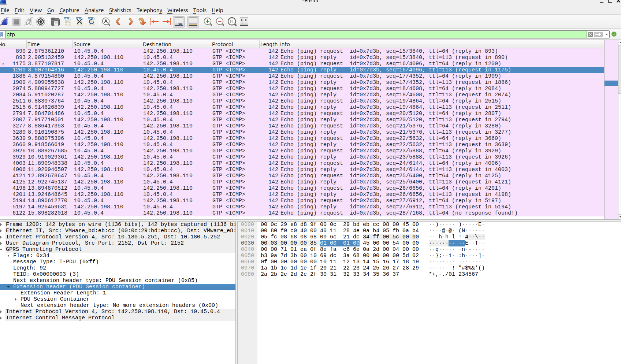Sort packets by the Protocol column header
This screenshot has height=364, width=621.
point(222,44)
